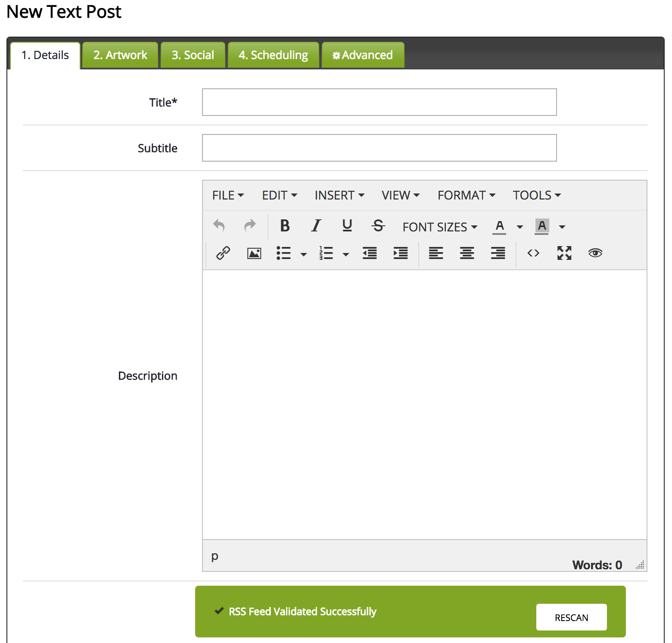The image size is (672, 643).
Task: Preview the post with the eye icon
Action: coord(595,253)
